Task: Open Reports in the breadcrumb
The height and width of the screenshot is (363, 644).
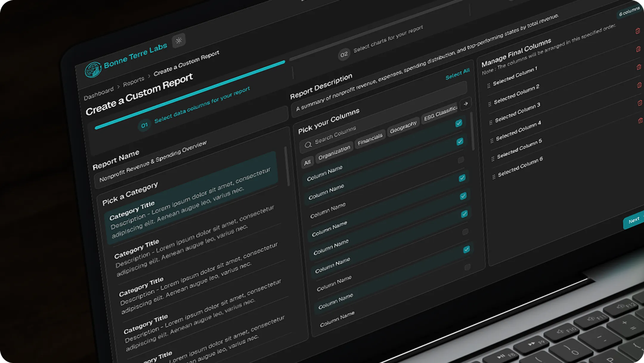Action: [x=134, y=81]
